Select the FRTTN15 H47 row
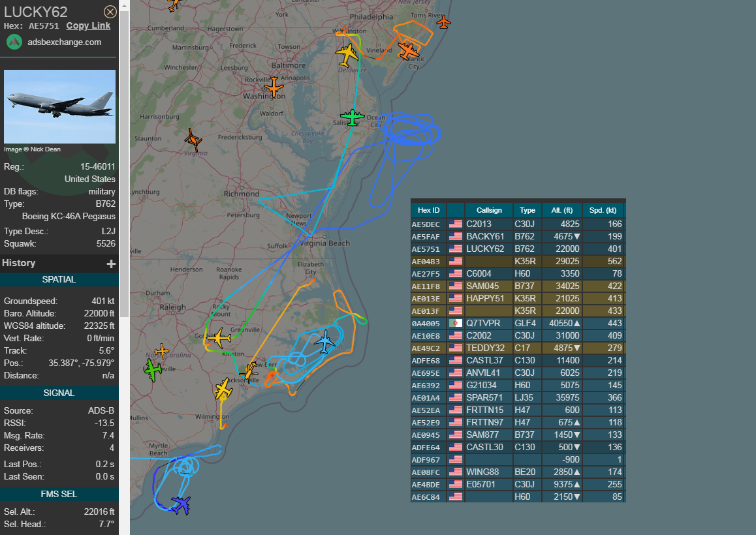 click(518, 410)
